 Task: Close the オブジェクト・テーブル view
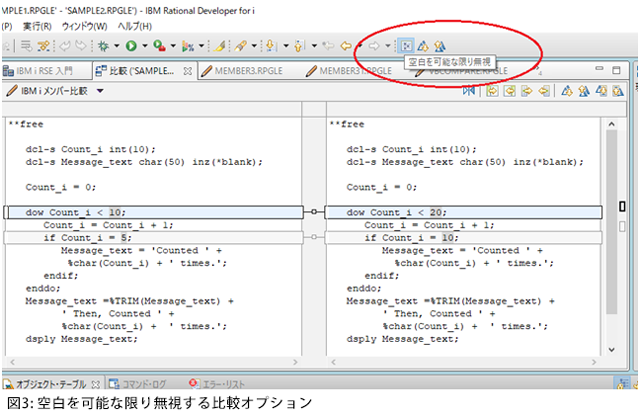96,384
